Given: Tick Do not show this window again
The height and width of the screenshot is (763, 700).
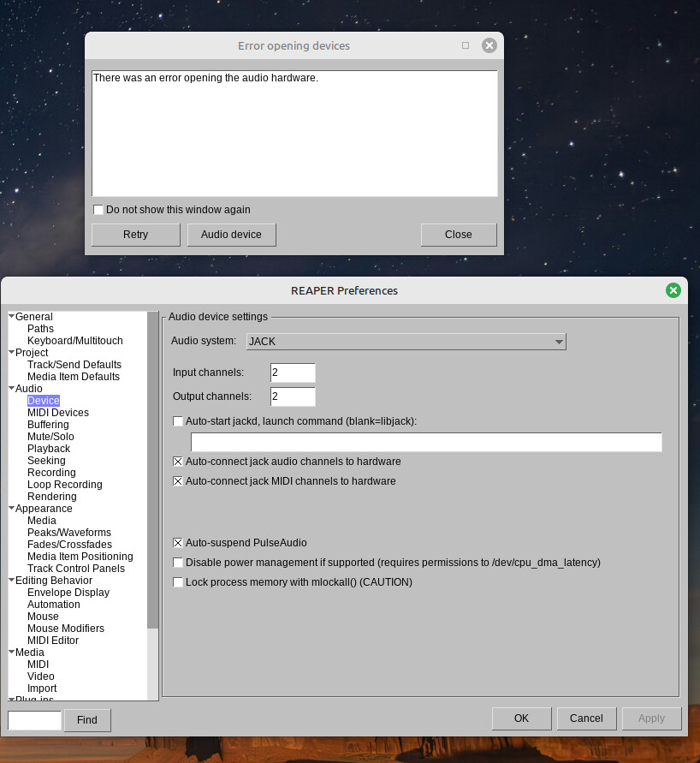Looking at the screenshot, I should (x=98, y=210).
